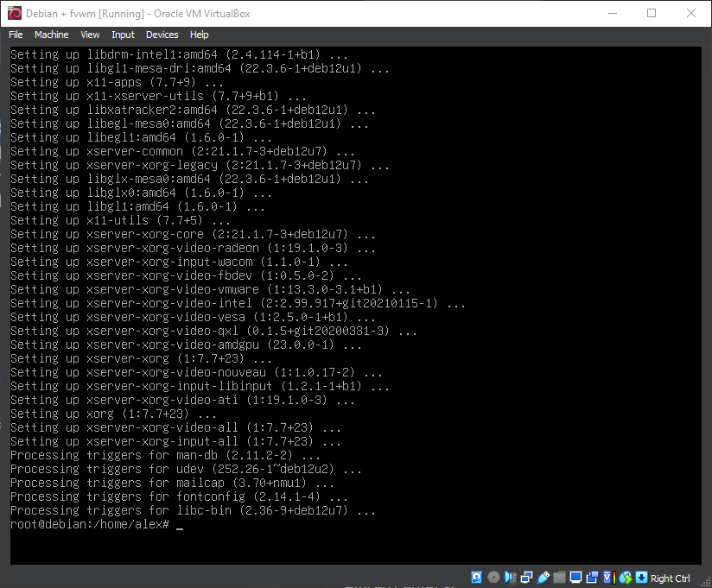Click the display settings status icon
Image resolution: width=712 pixels, height=588 pixels.
pos(575,577)
